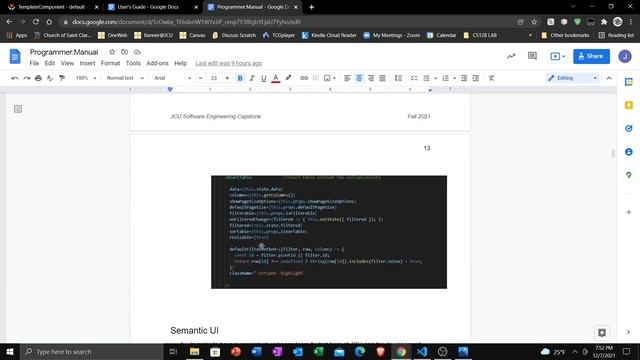Open the text color picker
This screenshot has width=640, height=360.
pyautogui.click(x=276, y=78)
